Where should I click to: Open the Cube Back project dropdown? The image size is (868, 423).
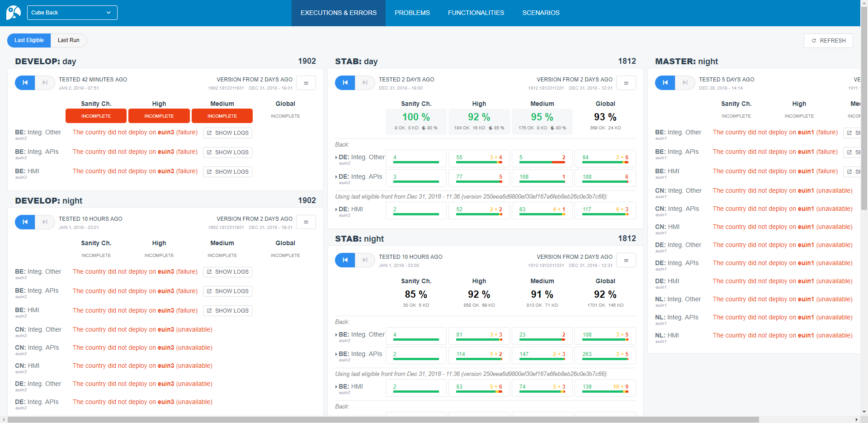coord(72,13)
